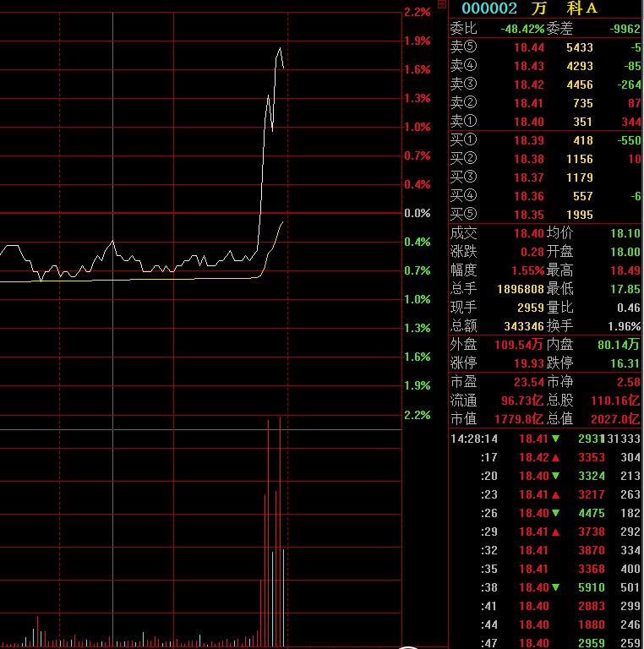Screen dimensions: 644x649
Task: Click the up arrow in the :23 trade row
Action: click(555, 494)
